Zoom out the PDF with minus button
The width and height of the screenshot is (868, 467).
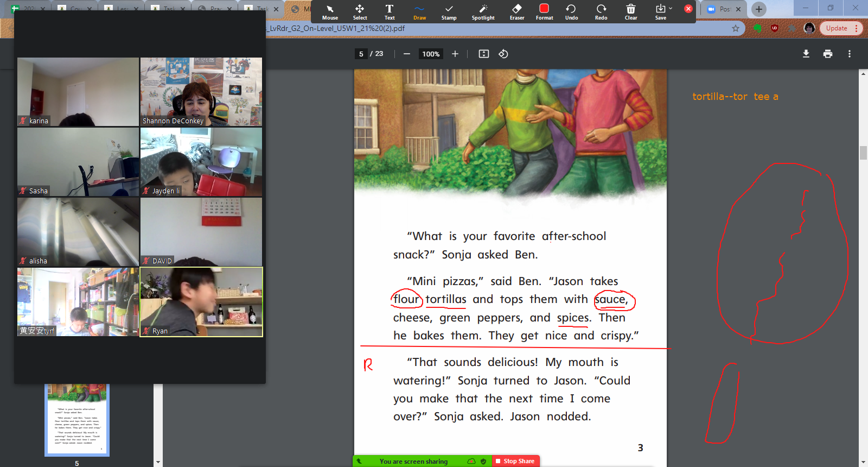coord(407,54)
